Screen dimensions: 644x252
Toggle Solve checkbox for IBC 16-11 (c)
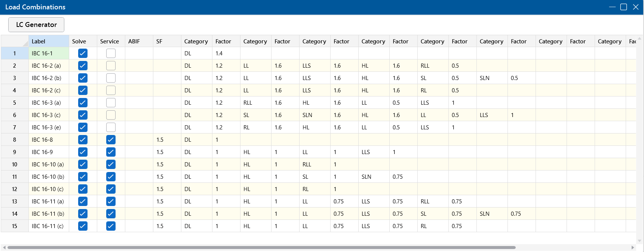pyautogui.click(x=83, y=226)
